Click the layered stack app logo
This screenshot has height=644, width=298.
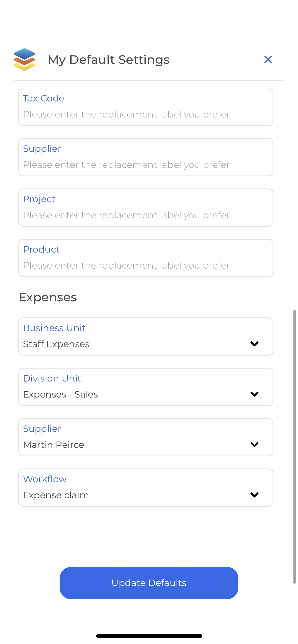[x=24, y=60]
